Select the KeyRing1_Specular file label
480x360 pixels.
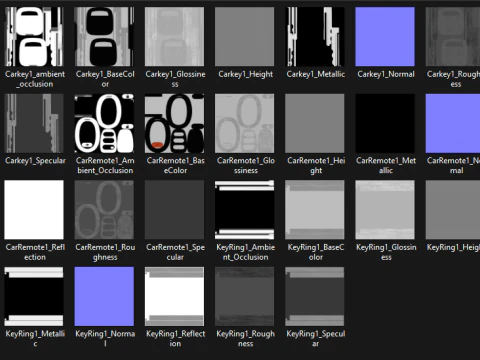[316, 338]
